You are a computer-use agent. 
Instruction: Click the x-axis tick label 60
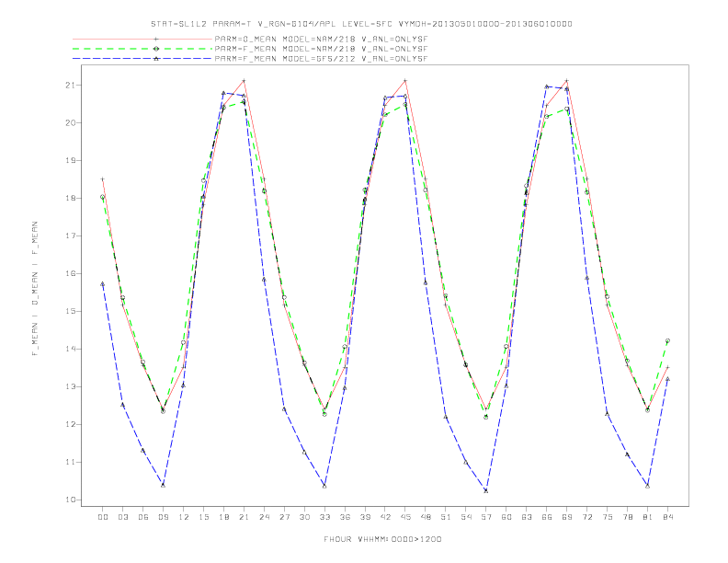[506, 517]
